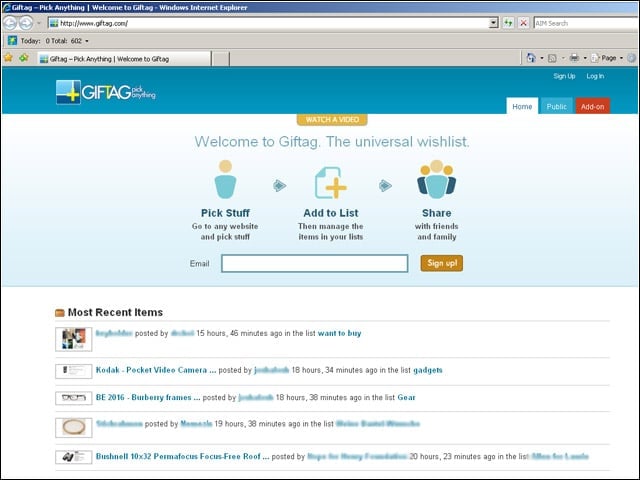The image size is (640, 480).
Task: Click the Home toolbar icon
Action: point(531,58)
